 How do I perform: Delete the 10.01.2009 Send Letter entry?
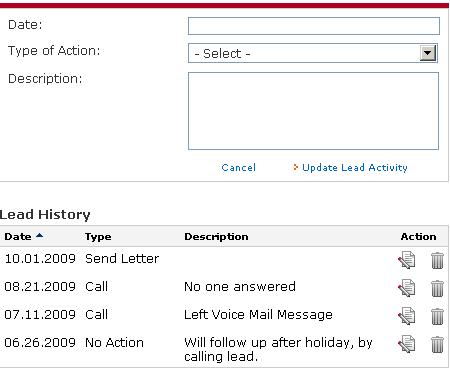click(x=437, y=260)
